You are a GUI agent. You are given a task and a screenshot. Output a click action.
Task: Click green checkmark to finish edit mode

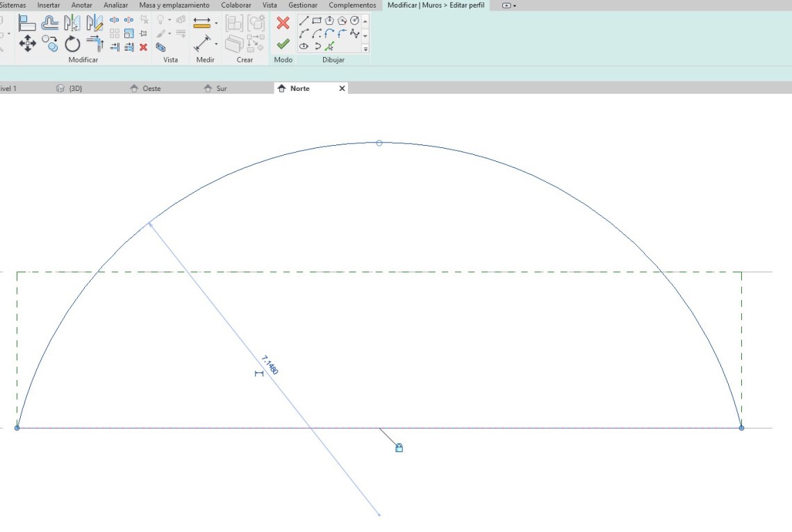tap(283, 44)
